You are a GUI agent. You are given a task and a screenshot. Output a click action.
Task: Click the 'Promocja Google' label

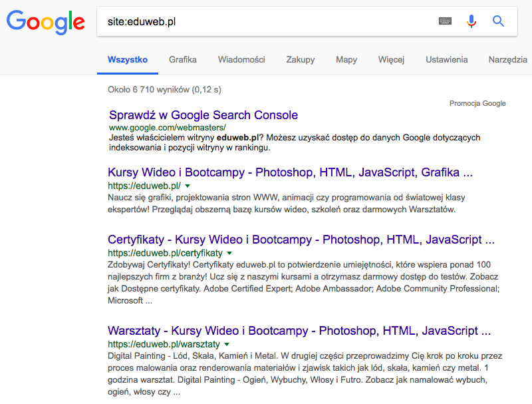(x=477, y=103)
